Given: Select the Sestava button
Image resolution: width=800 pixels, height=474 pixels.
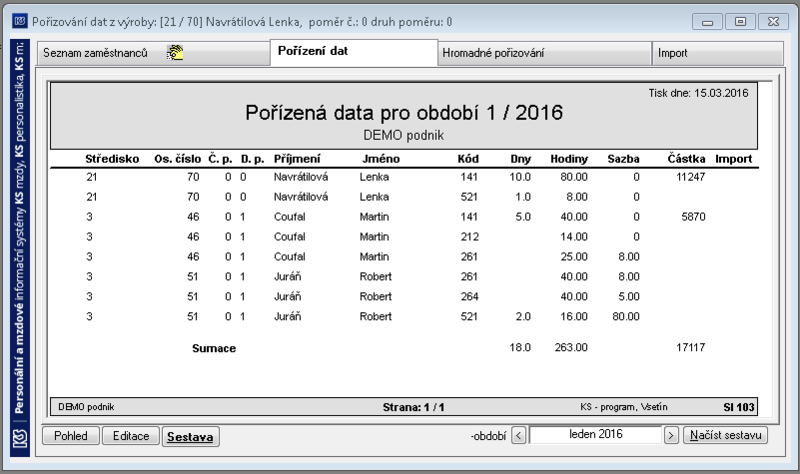Looking at the screenshot, I should point(190,437).
